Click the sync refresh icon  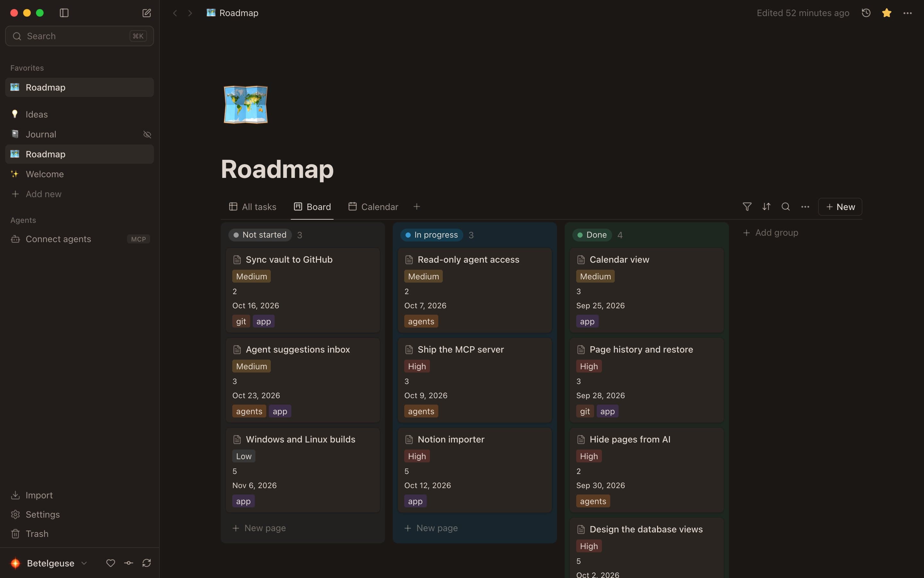[147, 563]
